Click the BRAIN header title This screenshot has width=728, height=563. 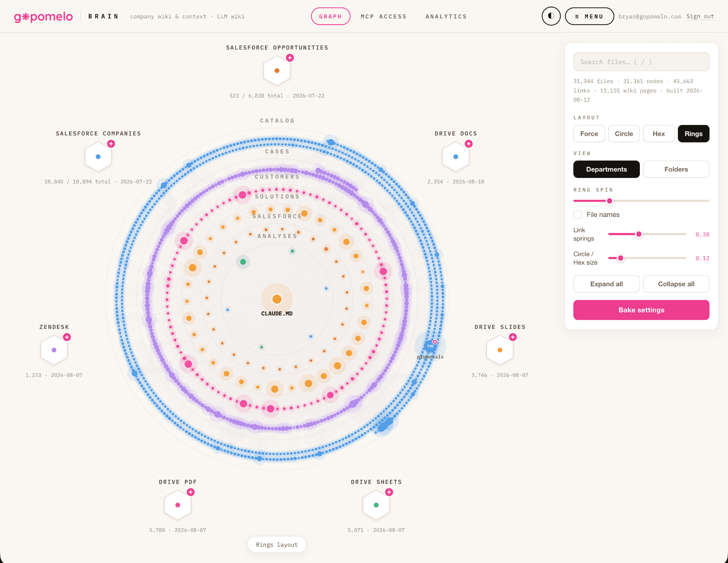click(x=103, y=16)
